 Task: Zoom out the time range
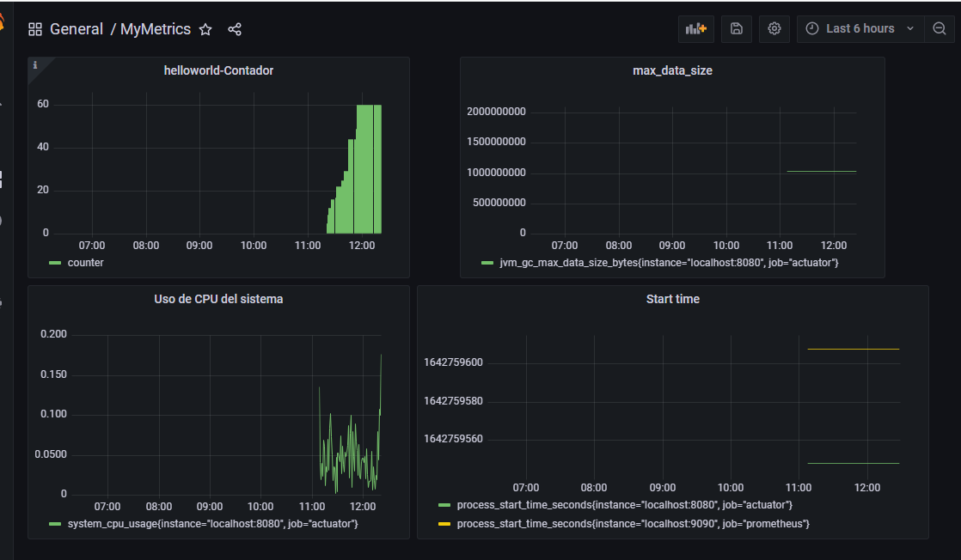[939, 28]
